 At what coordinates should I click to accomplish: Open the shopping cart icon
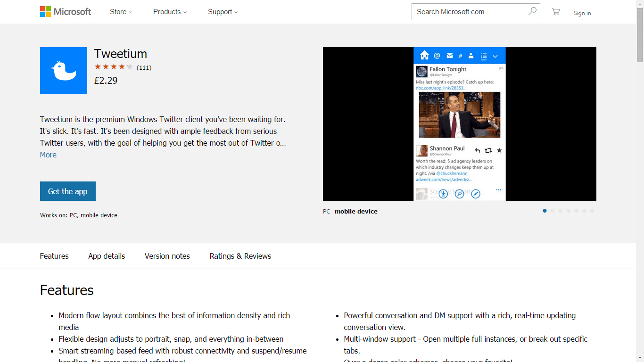(x=556, y=12)
